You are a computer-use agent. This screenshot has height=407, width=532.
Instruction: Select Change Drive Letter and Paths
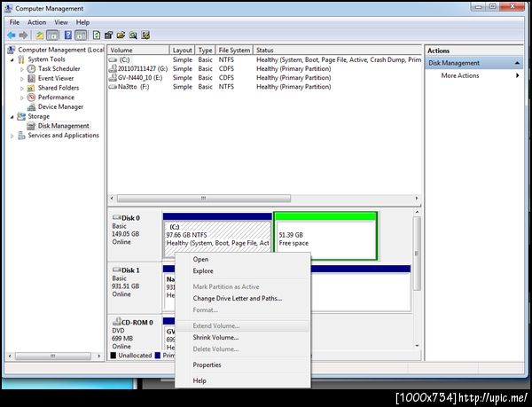(x=243, y=299)
